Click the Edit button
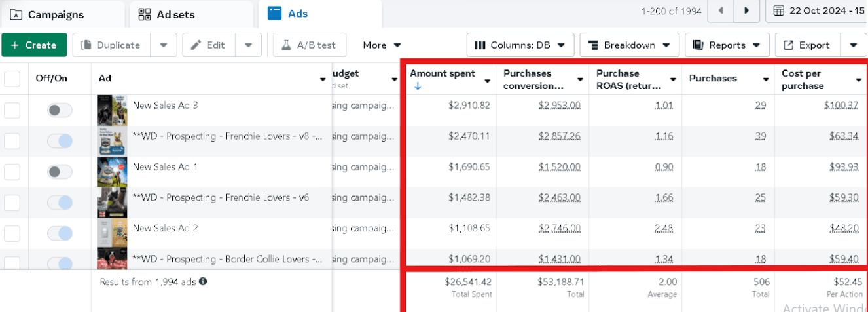Screen dimensions: 868x312 [209, 45]
